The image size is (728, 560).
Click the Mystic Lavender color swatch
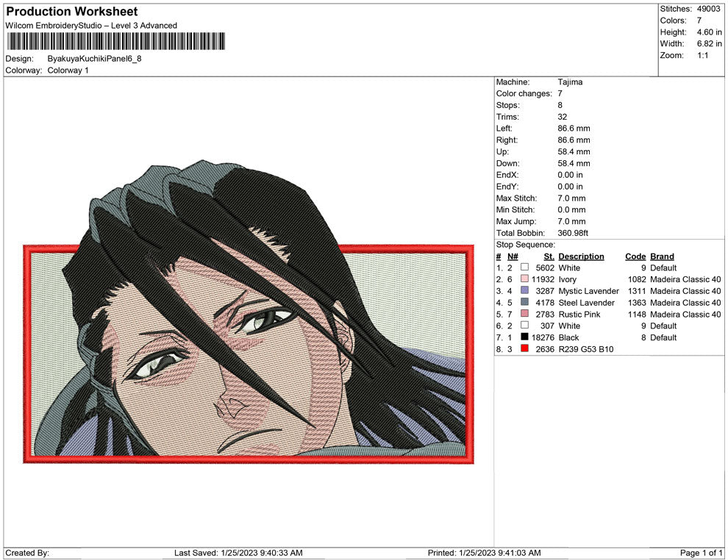pos(524,290)
